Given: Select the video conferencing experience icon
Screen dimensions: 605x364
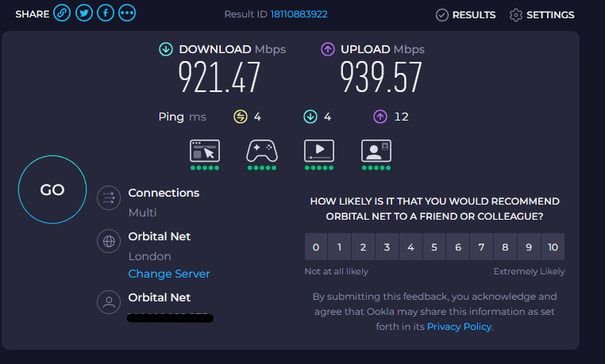Looking at the screenshot, I should [376, 151].
